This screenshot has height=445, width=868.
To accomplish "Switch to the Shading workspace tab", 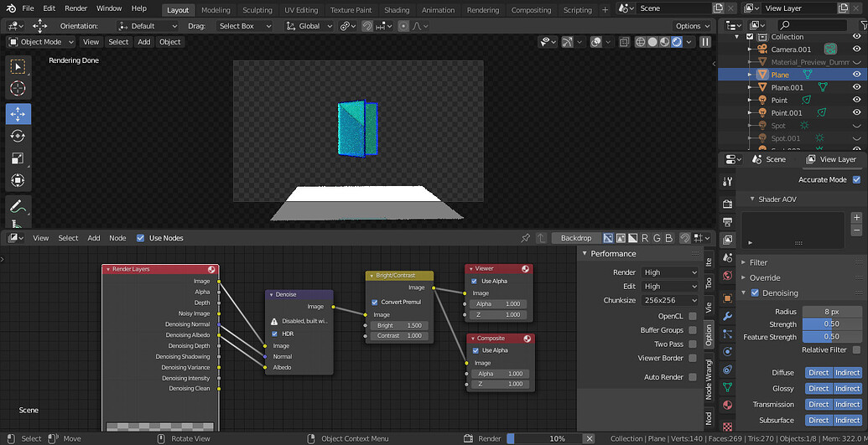I will 397,10.
